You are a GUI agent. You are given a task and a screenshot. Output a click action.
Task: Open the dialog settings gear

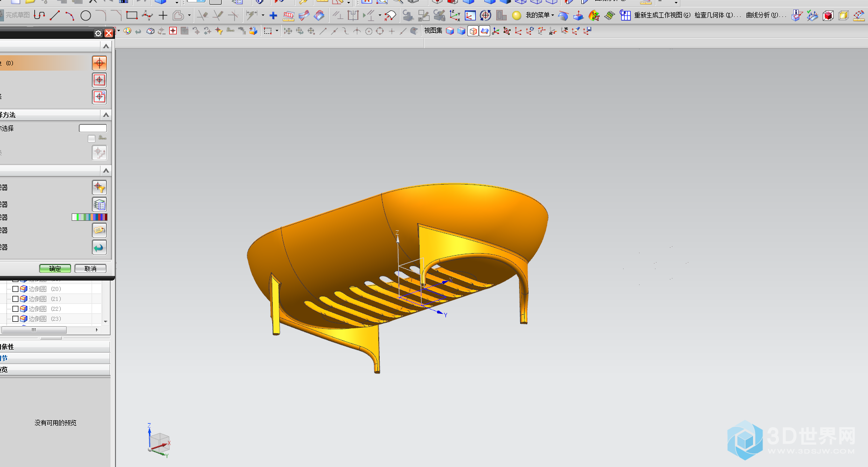(x=98, y=33)
